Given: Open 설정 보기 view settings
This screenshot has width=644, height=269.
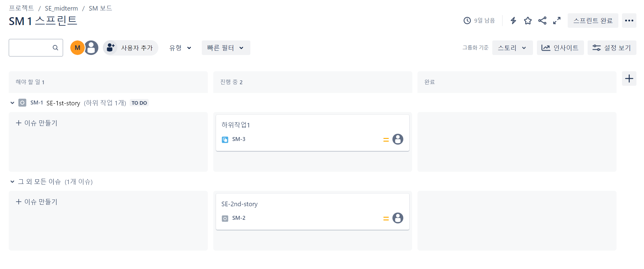Looking at the screenshot, I should point(612,48).
